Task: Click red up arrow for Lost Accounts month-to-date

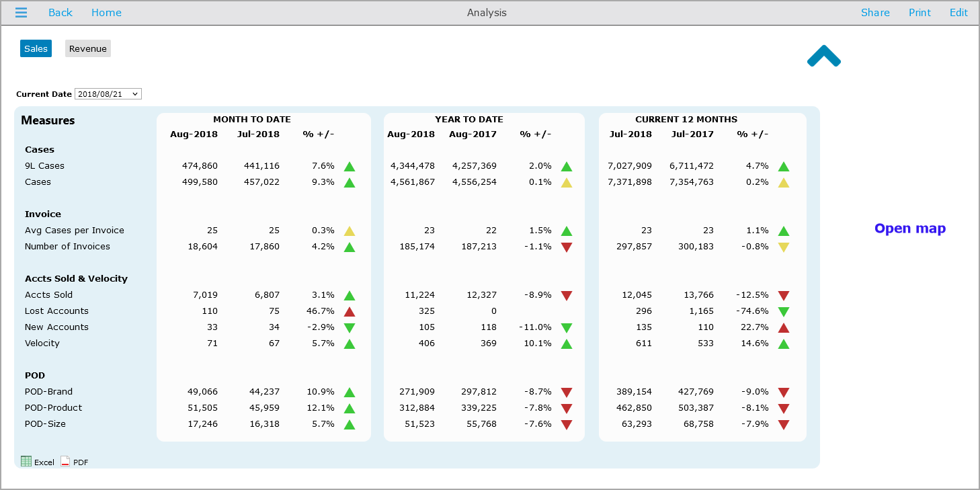Action: tap(350, 312)
